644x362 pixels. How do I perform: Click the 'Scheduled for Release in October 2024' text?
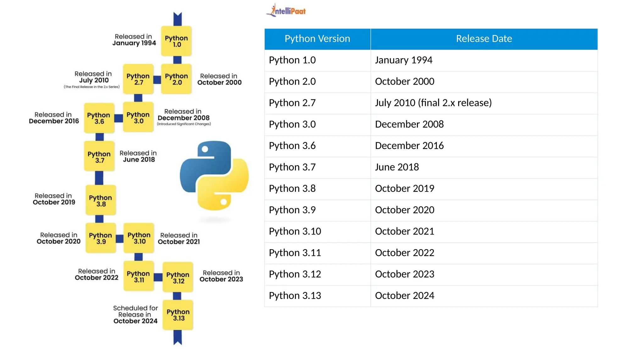[135, 314]
